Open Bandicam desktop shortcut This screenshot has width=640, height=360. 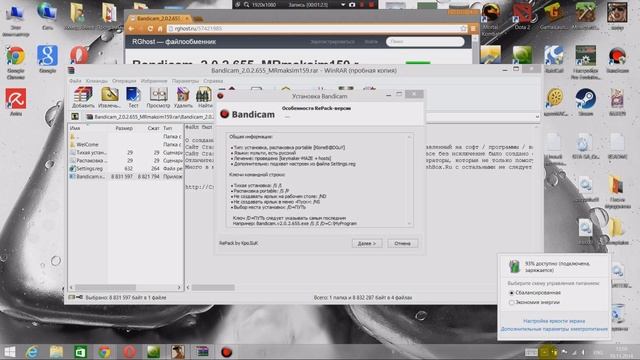(617, 60)
